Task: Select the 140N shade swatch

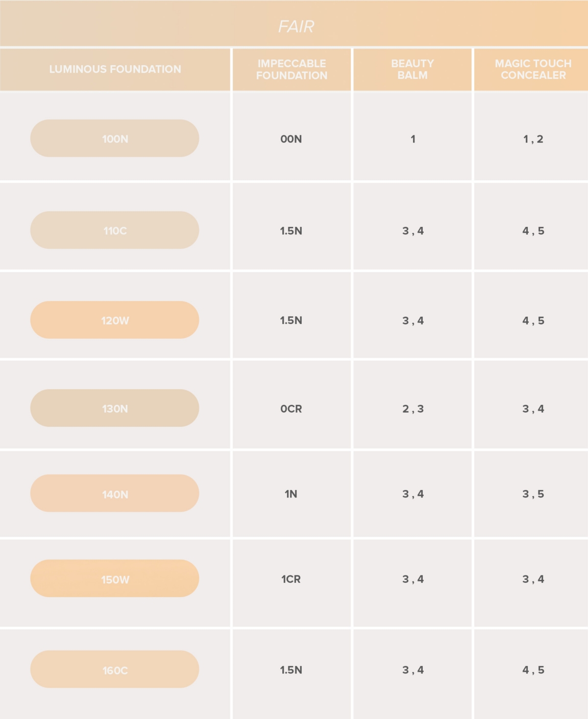Action: (x=115, y=494)
